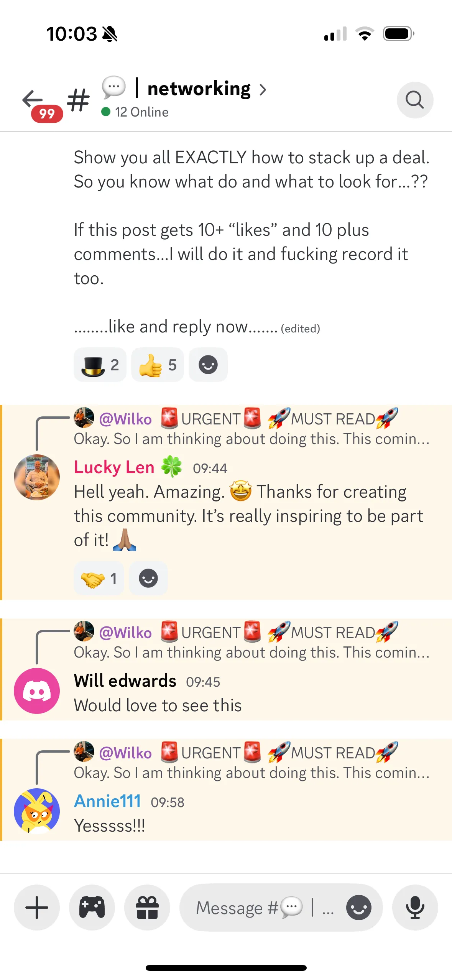Screen dimensions: 452x980
Task: Tap the networking channel title
Action: [199, 89]
